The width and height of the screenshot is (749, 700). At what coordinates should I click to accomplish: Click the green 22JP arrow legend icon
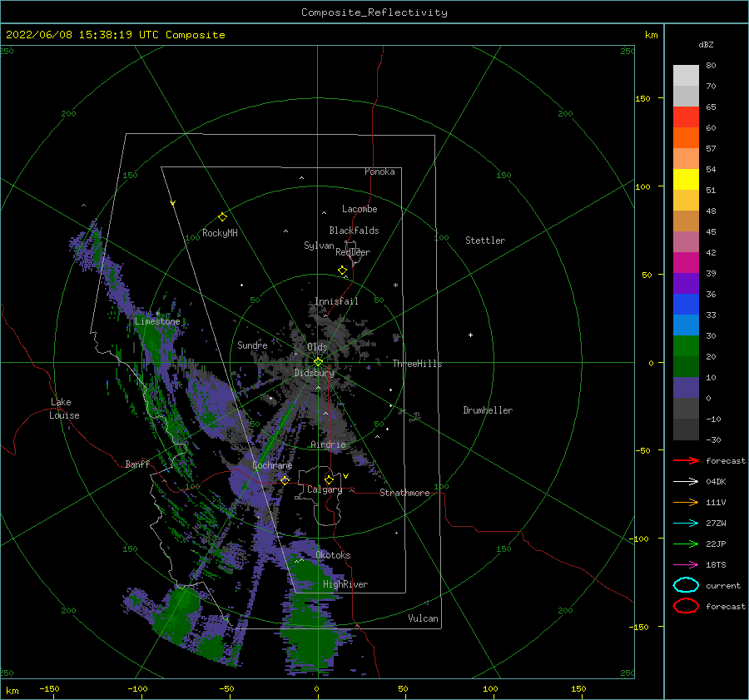tap(686, 544)
